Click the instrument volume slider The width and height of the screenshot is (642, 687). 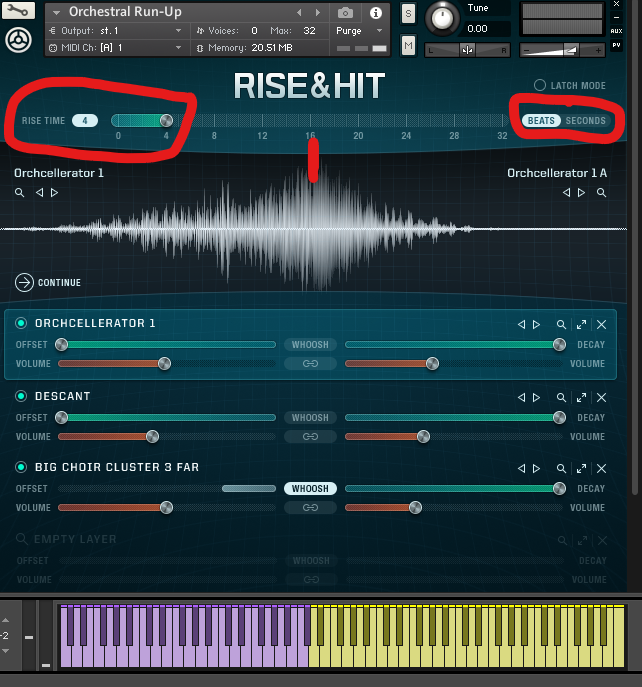click(562, 50)
